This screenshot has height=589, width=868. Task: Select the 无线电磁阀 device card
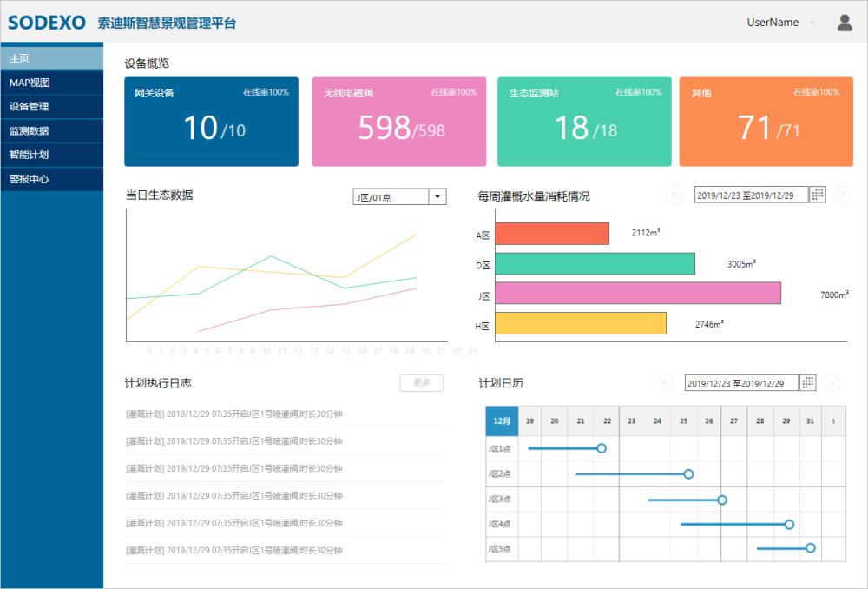click(x=399, y=122)
